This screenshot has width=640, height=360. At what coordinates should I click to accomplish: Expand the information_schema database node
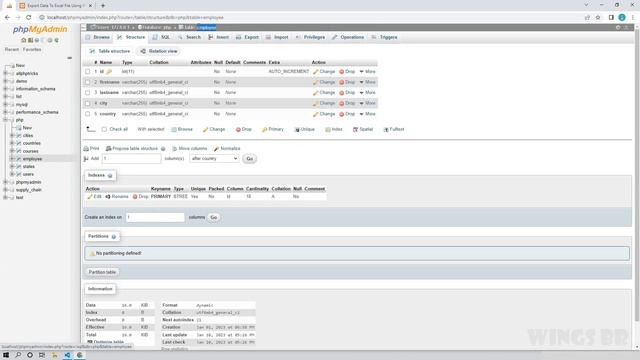pyautogui.click(x=5, y=89)
